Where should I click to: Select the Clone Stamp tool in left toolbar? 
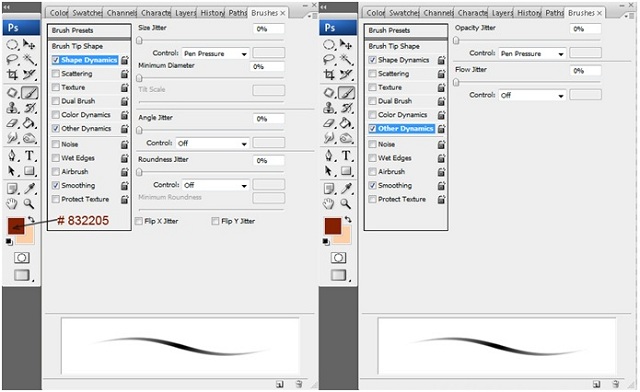pos(12,108)
